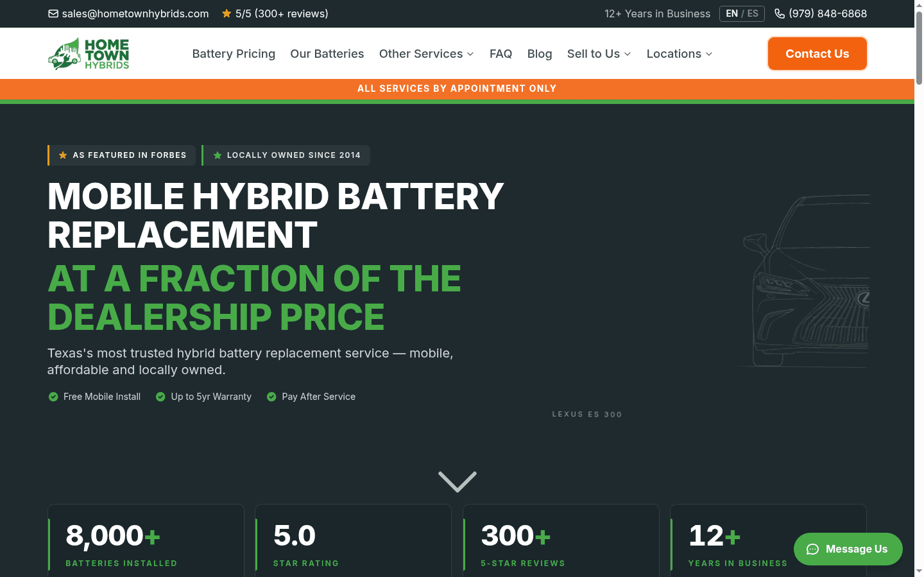This screenshot has height=577, width=924.
Task: Expand the Other Services dropdown
Action: click(x=427, y=54)
